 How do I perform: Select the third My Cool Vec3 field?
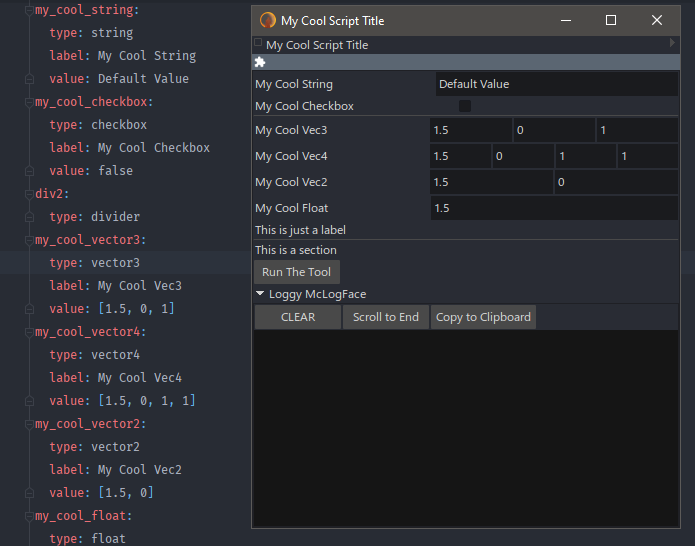[x=637, y=130]
